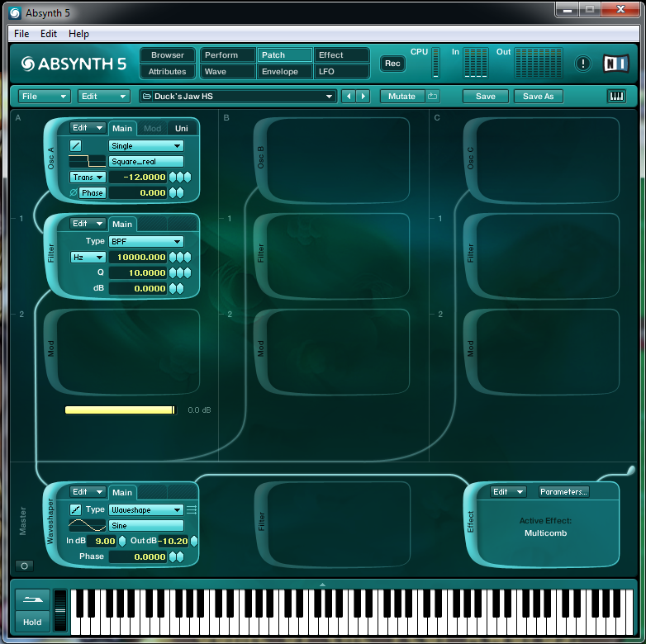The image size is (646, 644).
Task: Click Osc A Phase value stepper hexagons
Action: coord(176,192)
